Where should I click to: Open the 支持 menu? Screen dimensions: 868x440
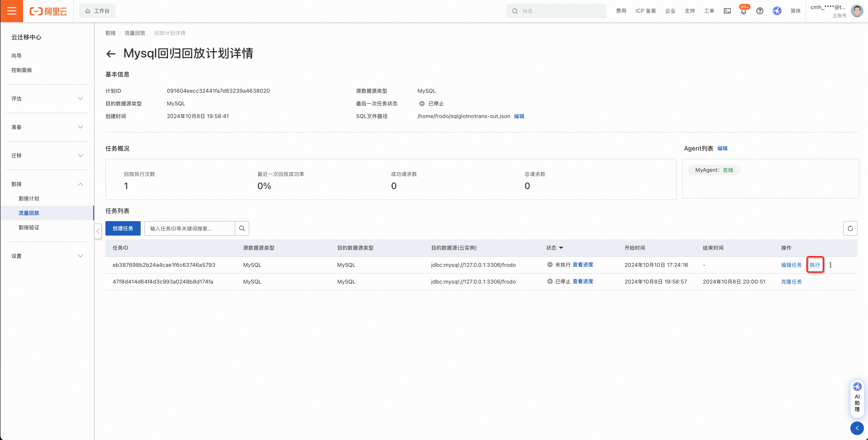coord(690,11)
